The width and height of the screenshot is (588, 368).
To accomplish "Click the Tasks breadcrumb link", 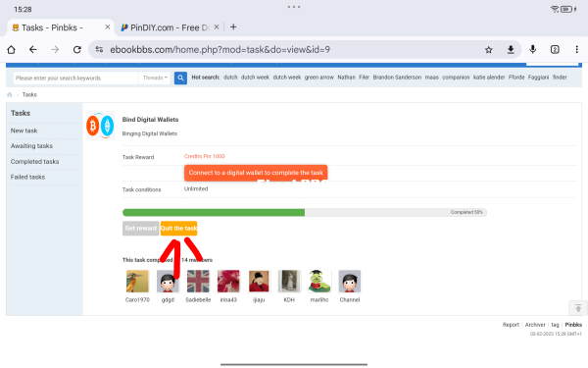I will coord(29,94).
